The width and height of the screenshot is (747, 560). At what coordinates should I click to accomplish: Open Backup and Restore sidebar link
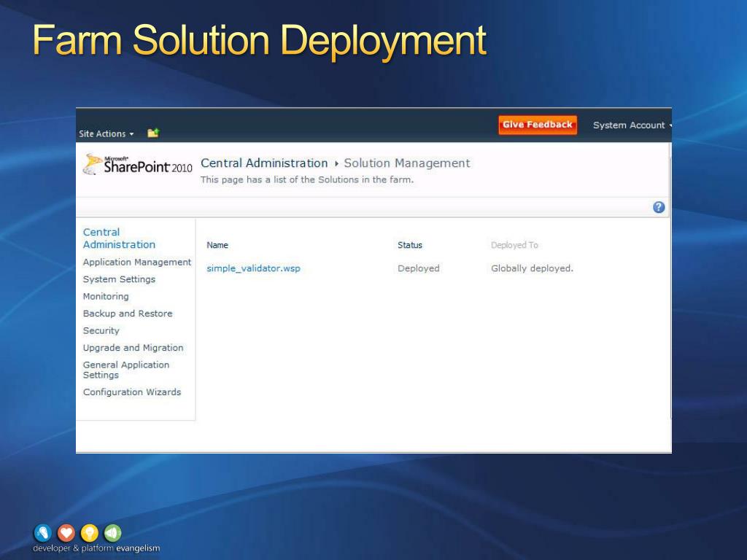128,314
